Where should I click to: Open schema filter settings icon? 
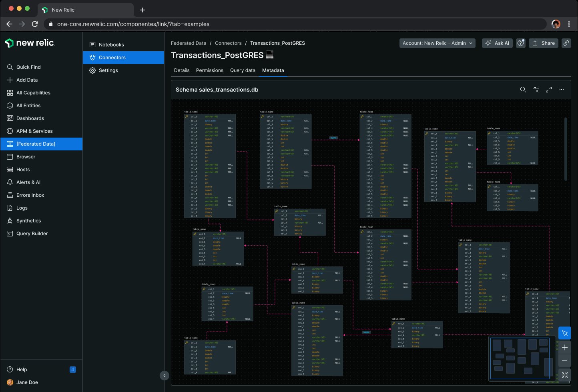[536, 90]
